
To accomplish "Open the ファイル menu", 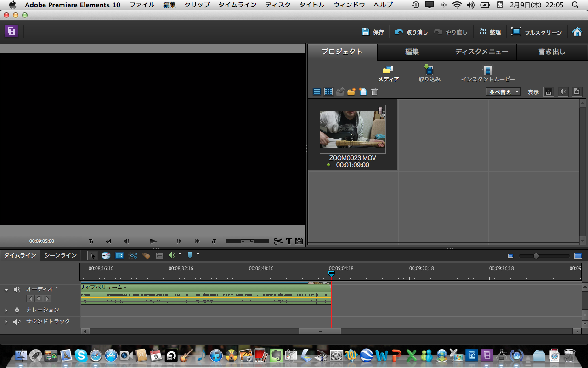I will click(141, 5).
